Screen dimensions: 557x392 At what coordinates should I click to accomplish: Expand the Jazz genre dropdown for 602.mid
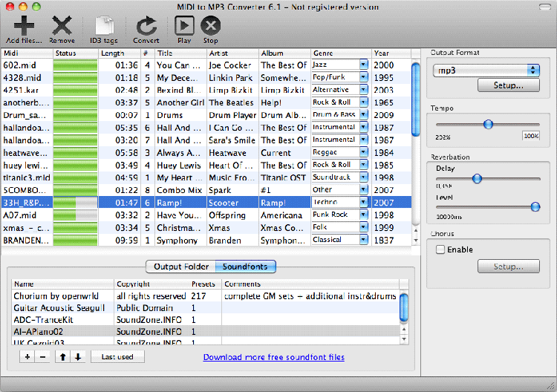[x=363, y=65]
